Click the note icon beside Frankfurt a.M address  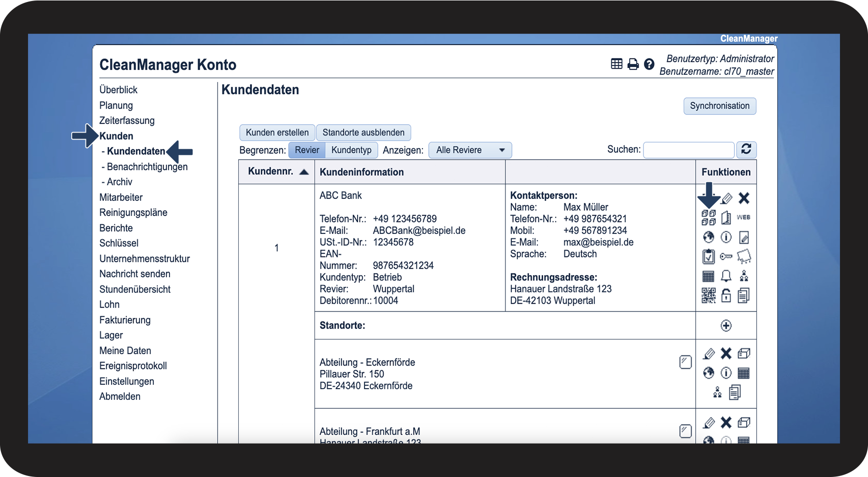[x=685, y=431]
